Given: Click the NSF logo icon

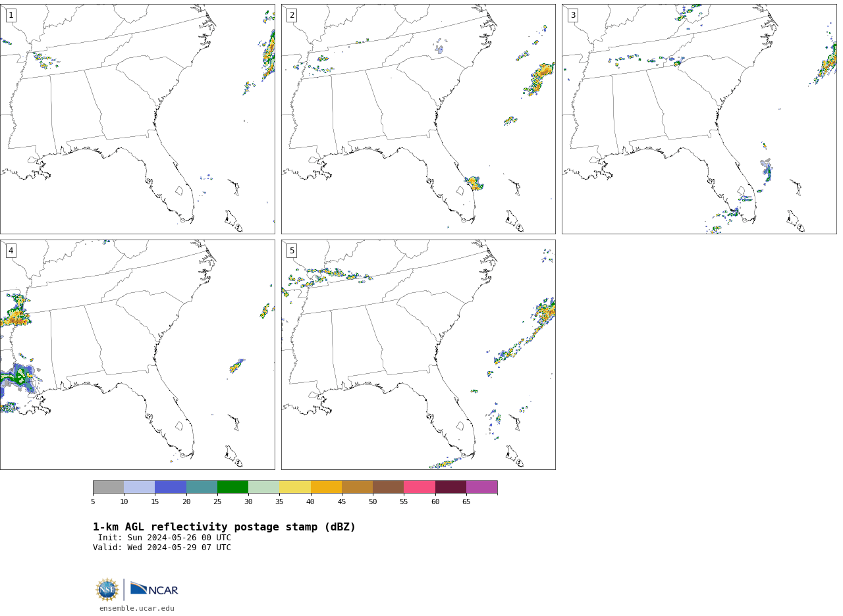Looking at the screenshot, I should click(x=107, y=590).
